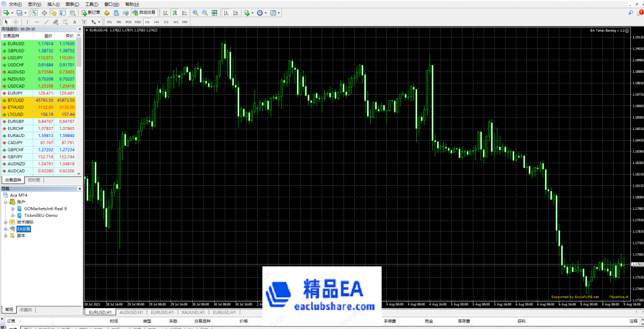Expand the 技术指标 tree node
Image resolution: width=644 pixels, height=329 pixels.
(6, 222)
